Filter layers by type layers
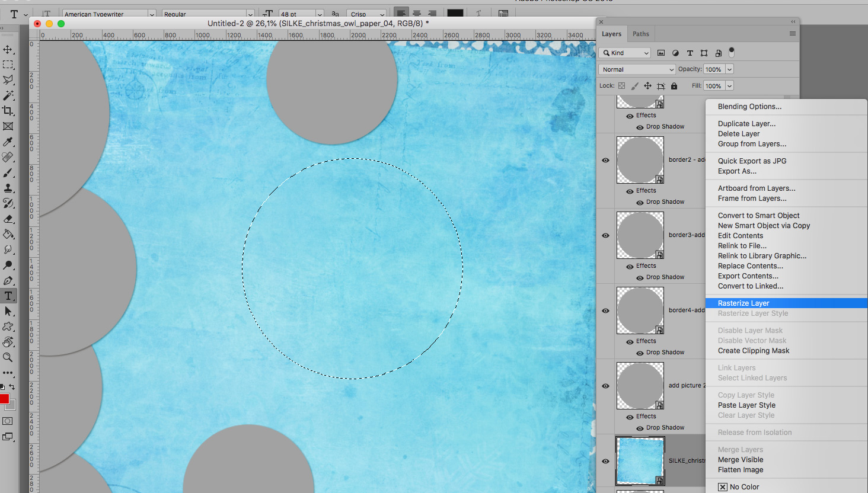868x493 pixels. (x=690, y=53)
